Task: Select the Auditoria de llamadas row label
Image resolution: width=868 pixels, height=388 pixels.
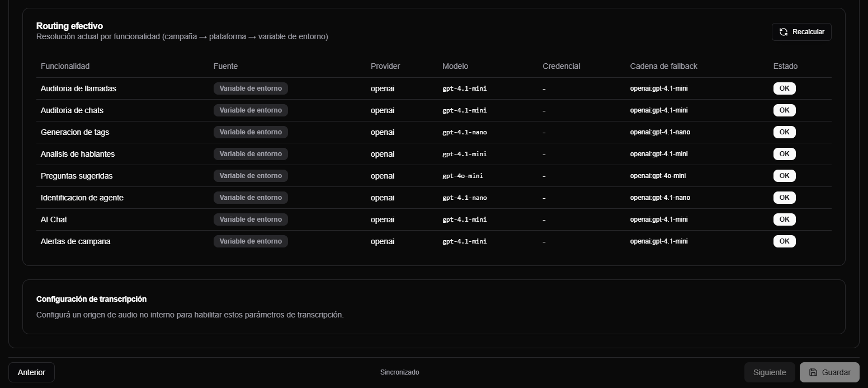Action: pos(78,88)
